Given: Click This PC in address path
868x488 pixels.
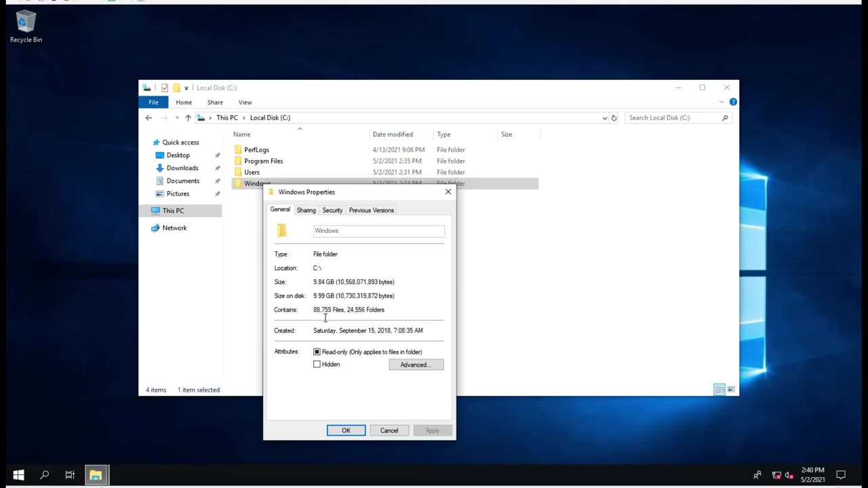Looking at the screenshot, I should [227, 118].
